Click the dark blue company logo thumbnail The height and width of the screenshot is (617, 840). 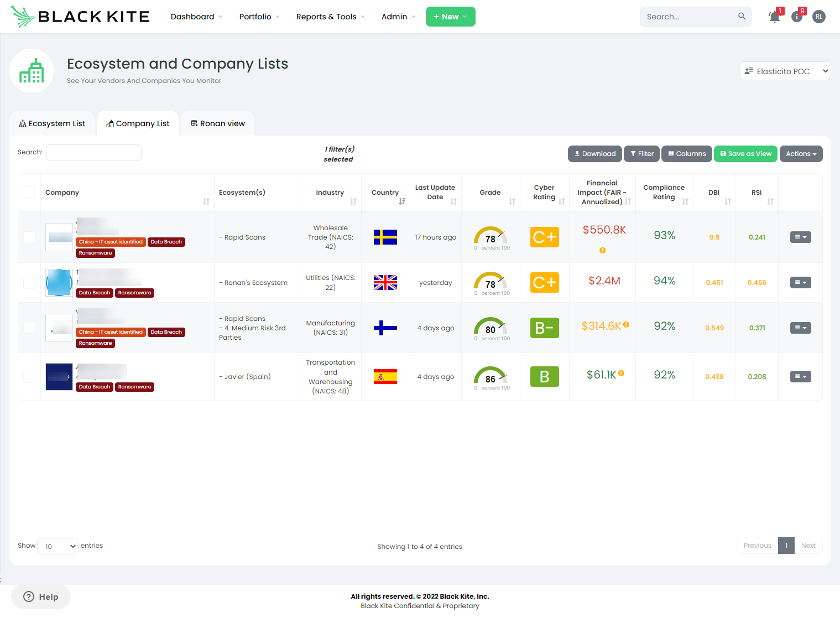(59, 377)
